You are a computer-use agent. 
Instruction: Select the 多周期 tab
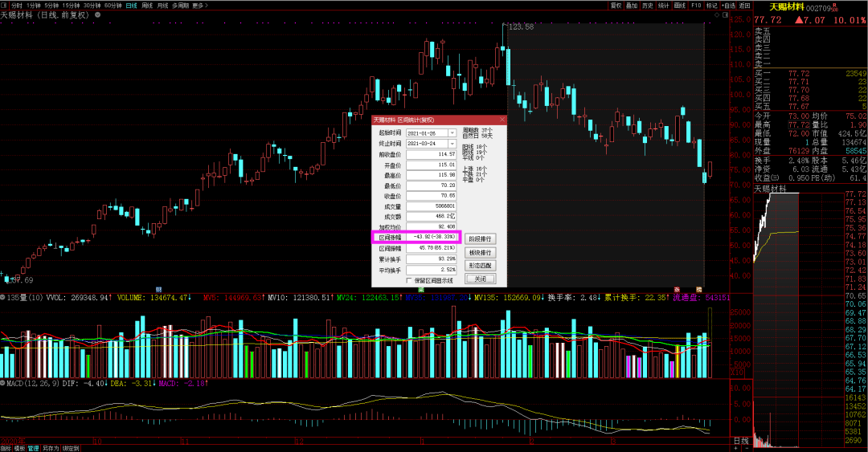[180, 6]
